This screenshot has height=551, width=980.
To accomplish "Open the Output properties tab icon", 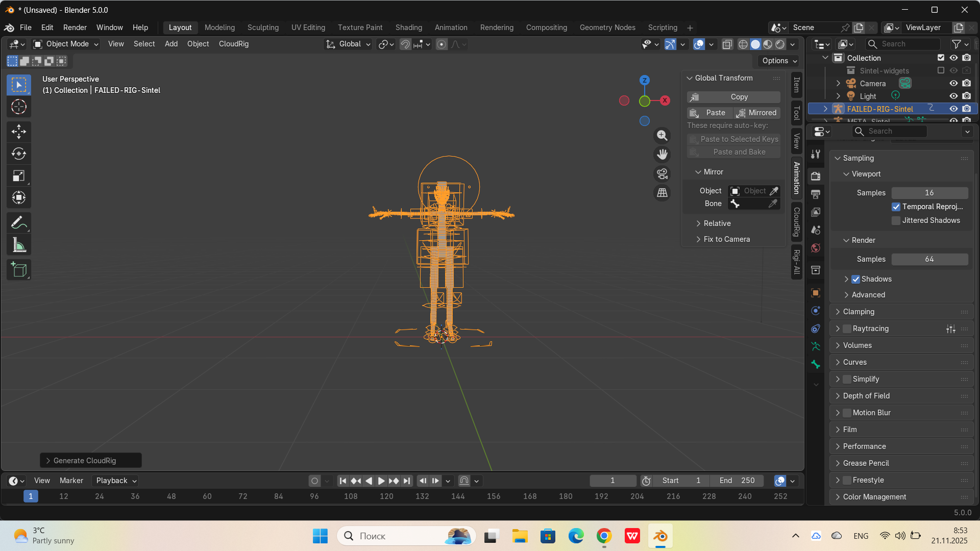I will pos(816,194).
